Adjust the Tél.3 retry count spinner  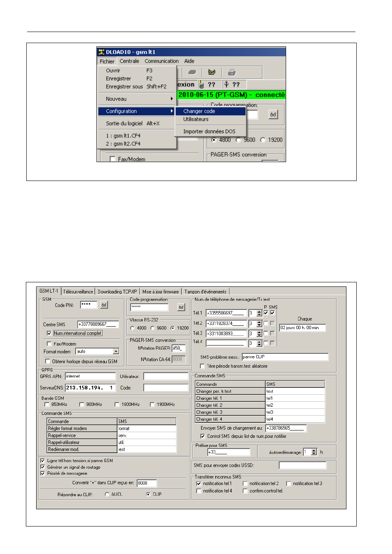(x=259, y=334)
